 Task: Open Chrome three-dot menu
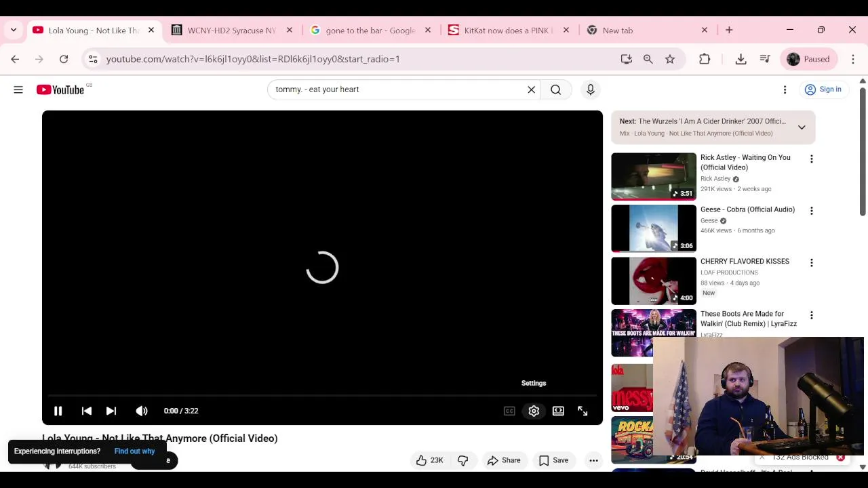(x=853, y=59)
